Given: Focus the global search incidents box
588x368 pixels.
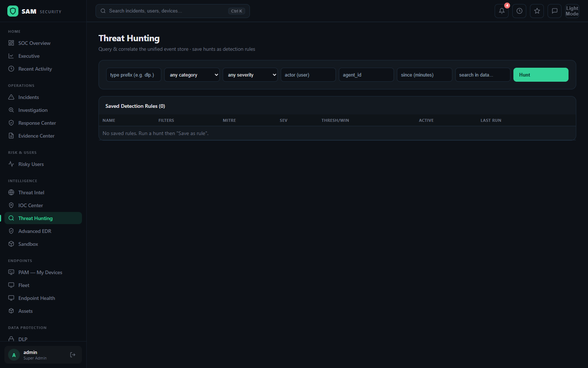Looking at the screenshot, I should pos(173,11).
